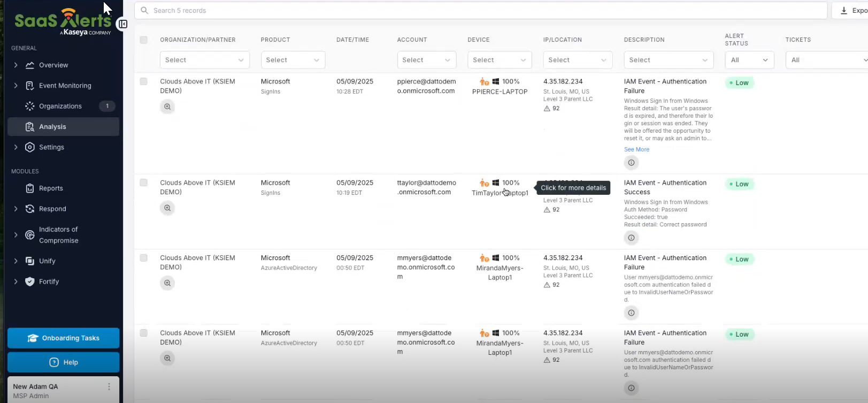This screenshot has height=403, width=868.
Task: Expand the Settings chevron
Action: (x=16, y=147)
